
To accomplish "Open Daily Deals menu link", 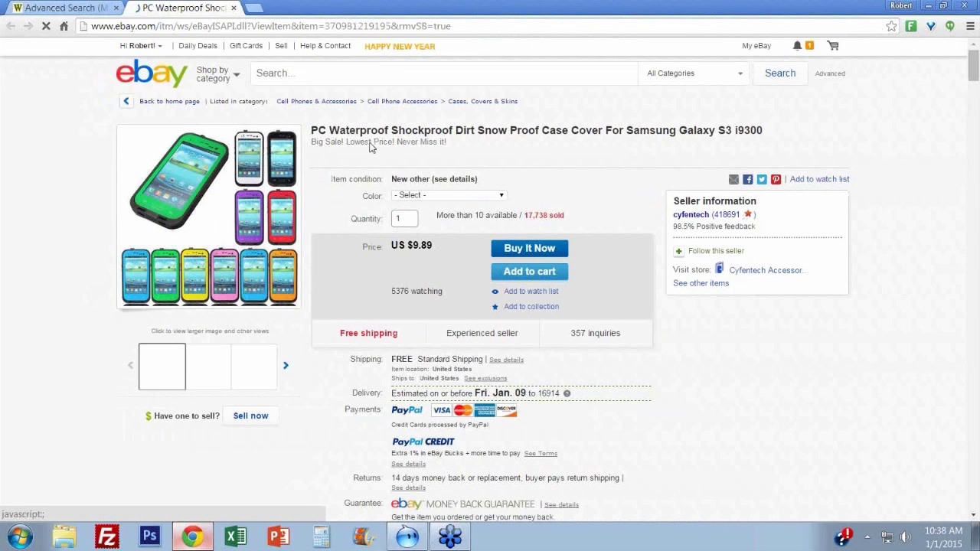I will 198,46.
